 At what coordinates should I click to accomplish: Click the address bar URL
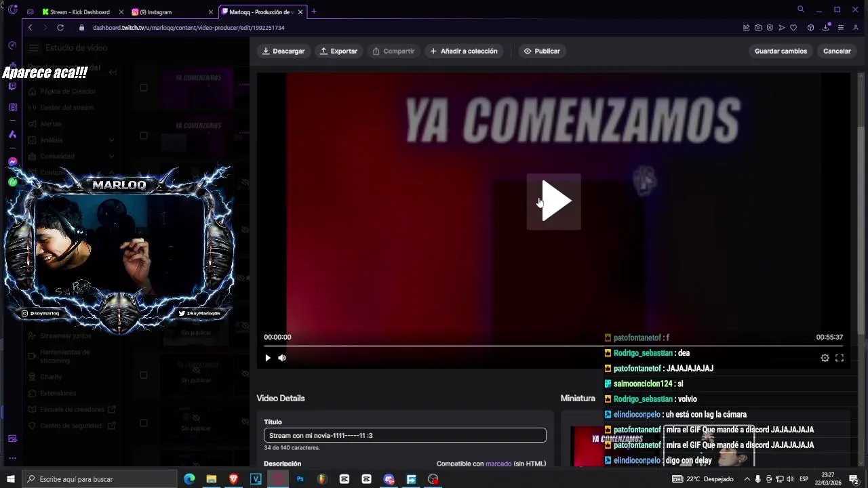coord(189,28)
